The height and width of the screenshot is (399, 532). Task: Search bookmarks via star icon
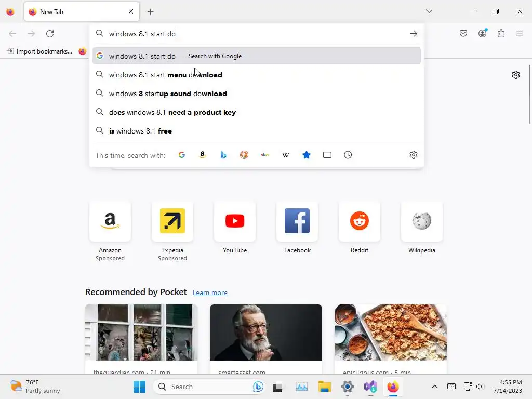(x=307, y=155)
